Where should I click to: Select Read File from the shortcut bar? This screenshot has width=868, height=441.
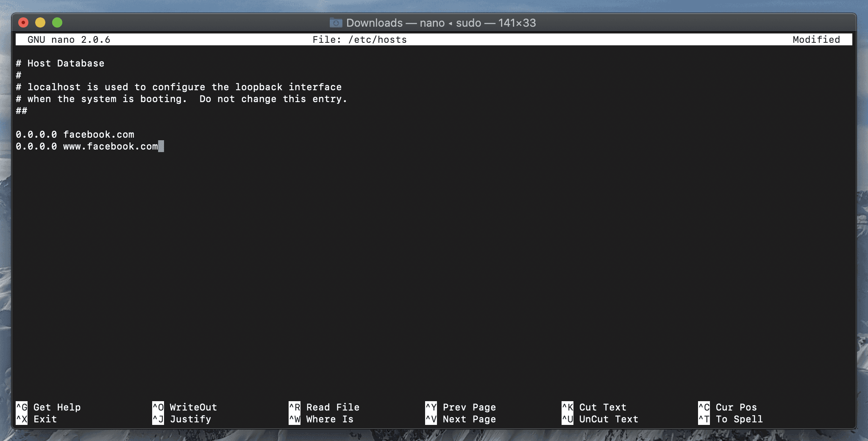[x=328, y=407]
